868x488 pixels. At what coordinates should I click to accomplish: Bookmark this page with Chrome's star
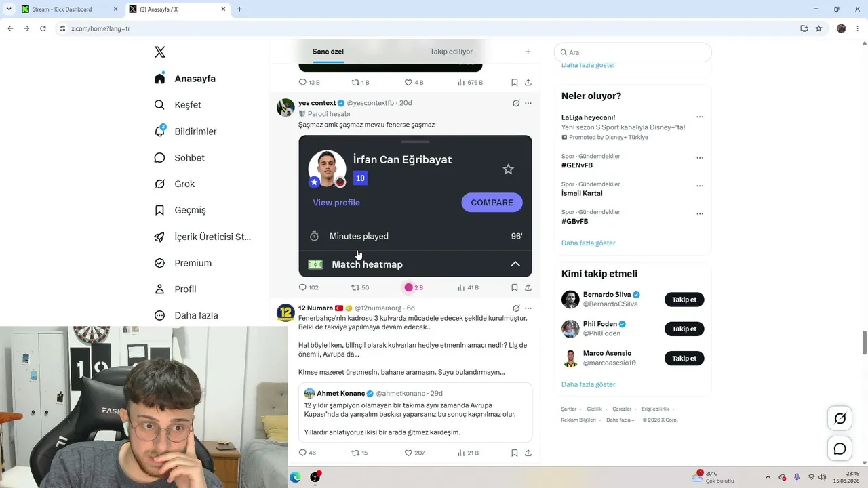[818, 28]
